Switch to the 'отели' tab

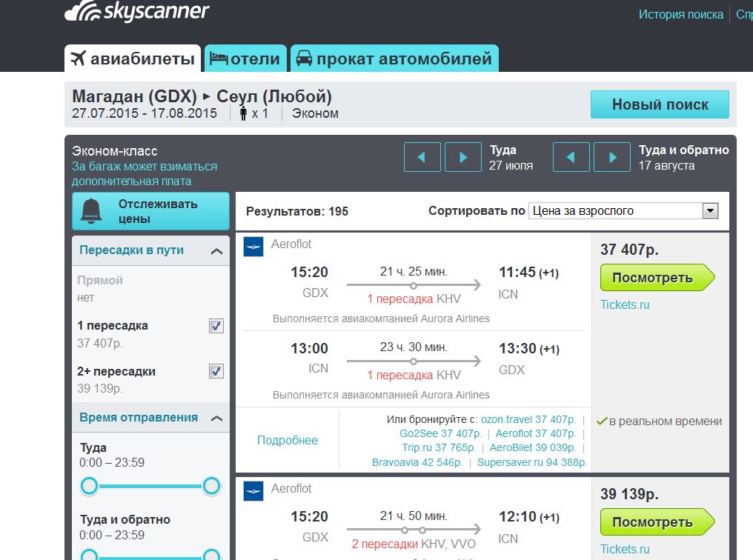(245, 59)
